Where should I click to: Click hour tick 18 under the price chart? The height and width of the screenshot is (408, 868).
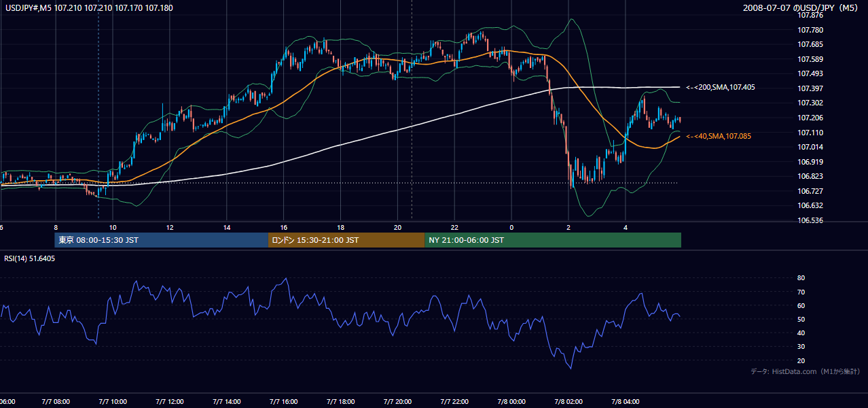[341, 228]
